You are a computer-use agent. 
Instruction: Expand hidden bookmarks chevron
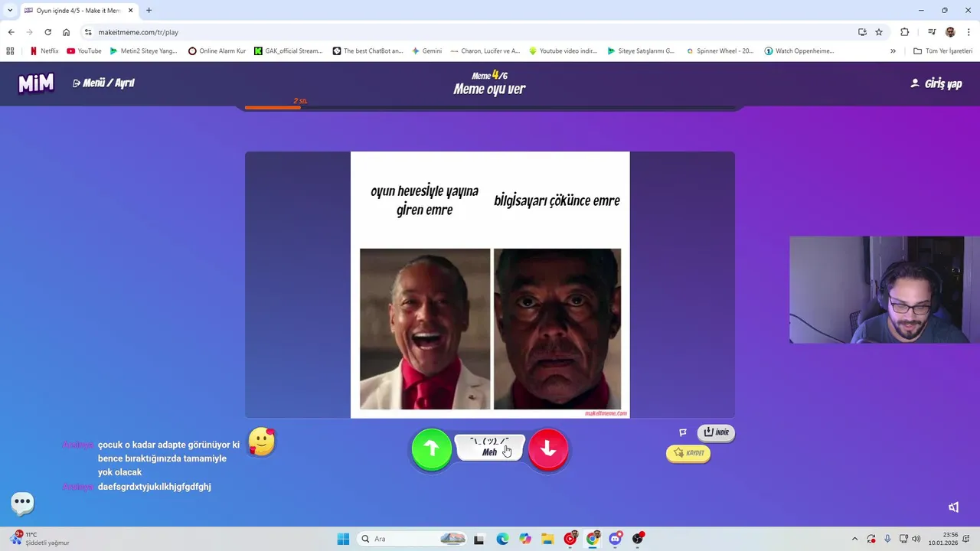893,51
